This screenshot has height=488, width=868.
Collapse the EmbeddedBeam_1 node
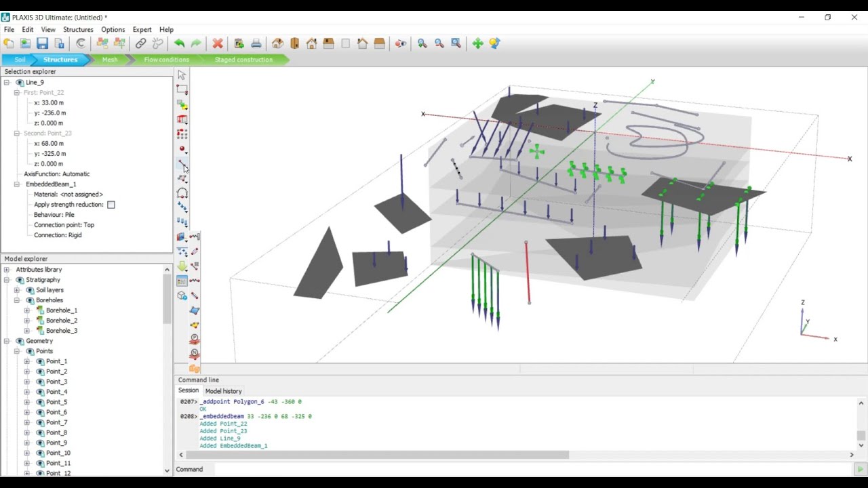coord(17,184)
